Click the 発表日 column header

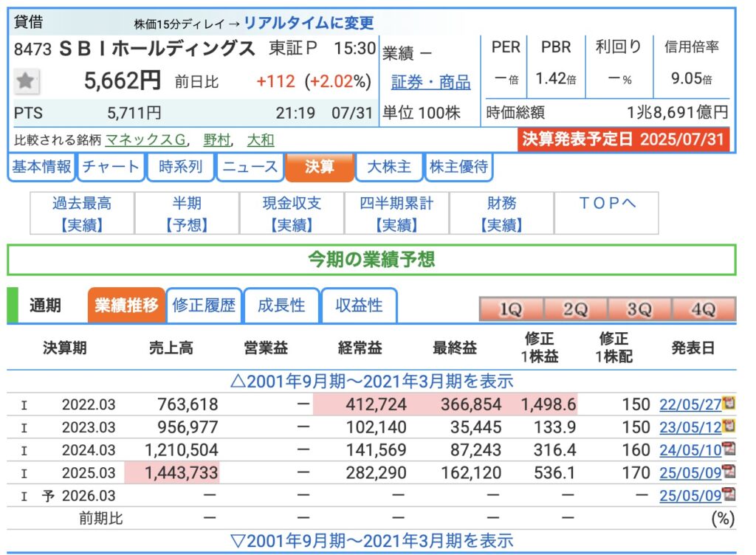tap(693, 348)
